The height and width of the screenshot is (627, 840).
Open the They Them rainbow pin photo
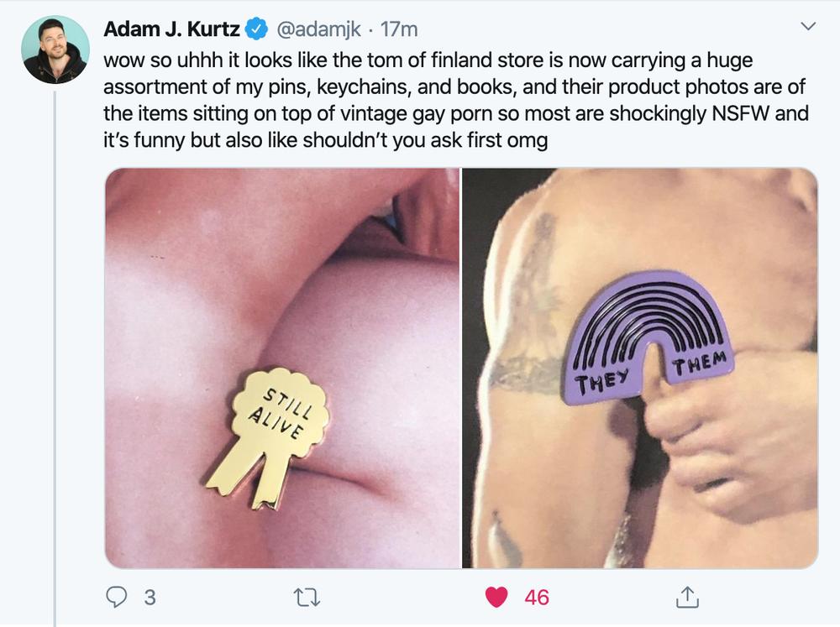(x=640, y=368)
